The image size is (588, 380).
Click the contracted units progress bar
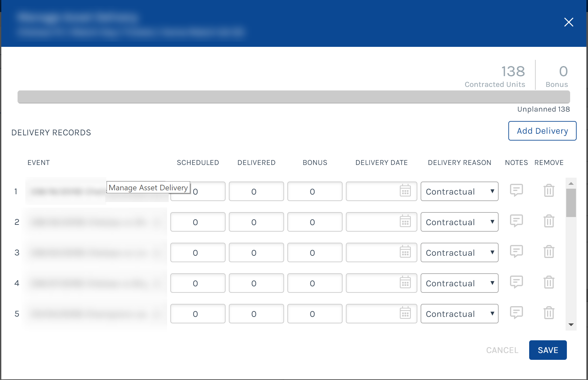tap(294, 97)
